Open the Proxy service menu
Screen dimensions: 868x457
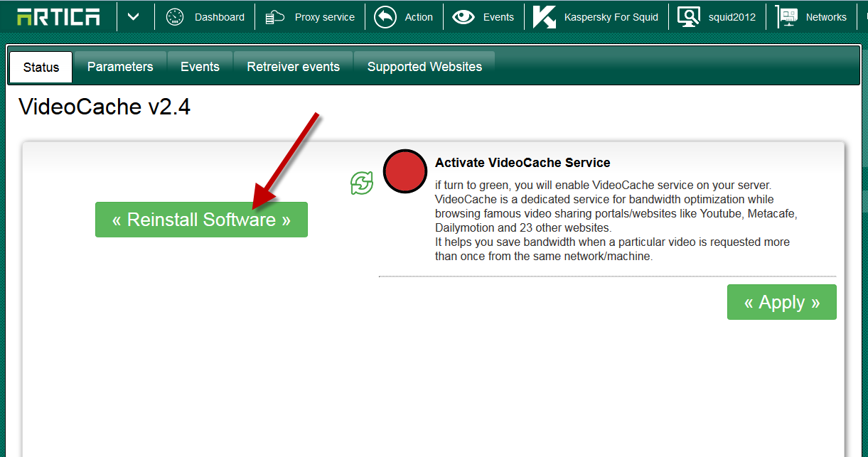[x=325, y=17]
